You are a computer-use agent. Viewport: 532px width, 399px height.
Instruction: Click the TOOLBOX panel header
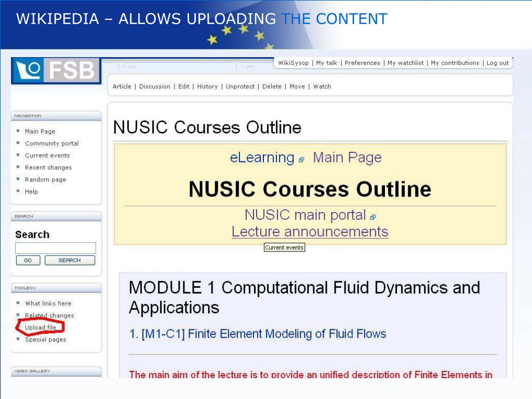pos(56,288)
